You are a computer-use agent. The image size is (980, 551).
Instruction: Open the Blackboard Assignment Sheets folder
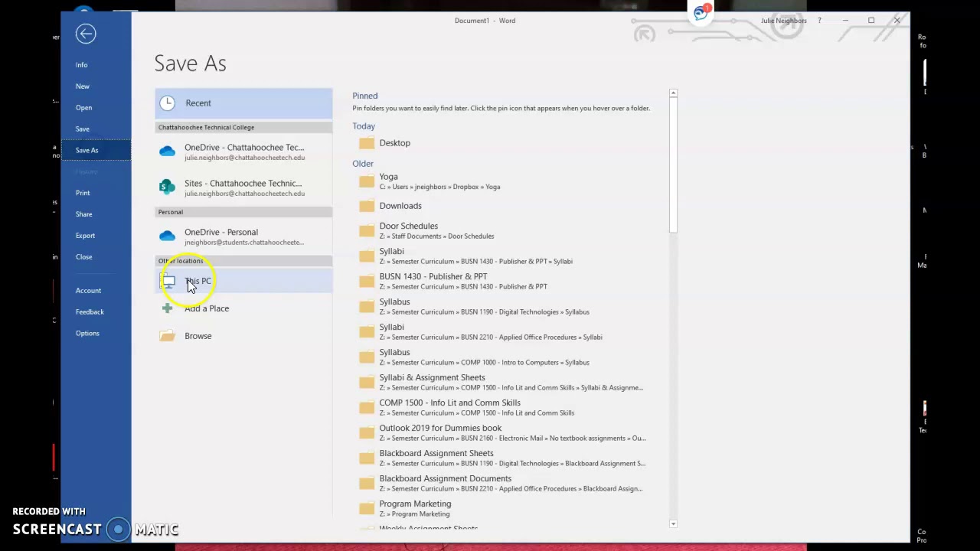(x=510, y=458)
